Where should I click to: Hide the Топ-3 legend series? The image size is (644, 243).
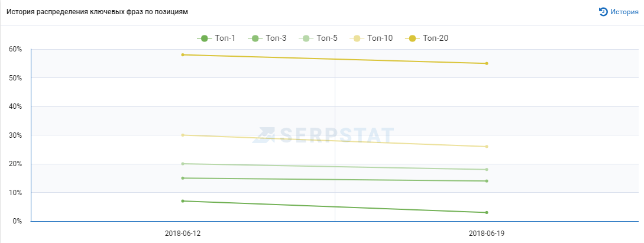click(267, 38)
